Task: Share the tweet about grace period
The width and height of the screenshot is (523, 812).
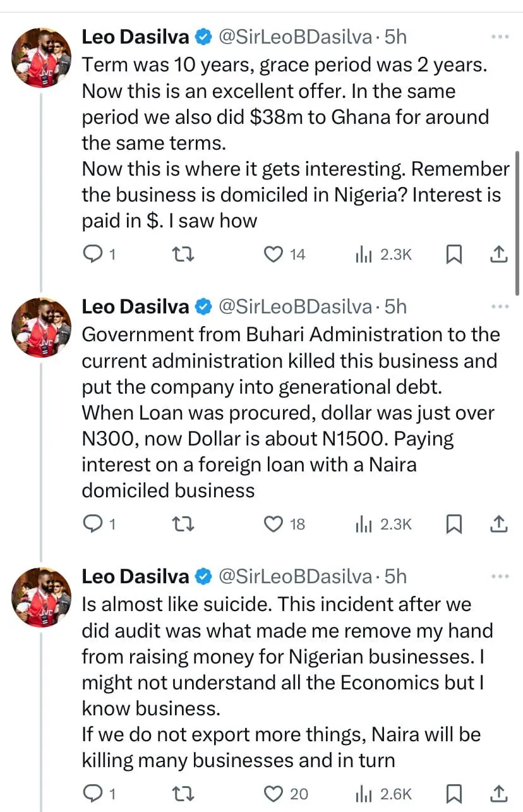Action: pyautogui.click(x=498, y=254)
